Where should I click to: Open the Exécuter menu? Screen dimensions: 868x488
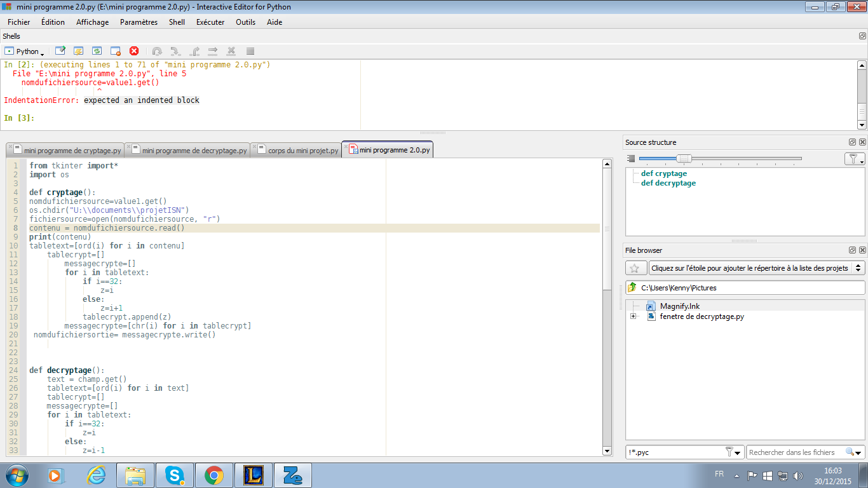coord(210,22)
